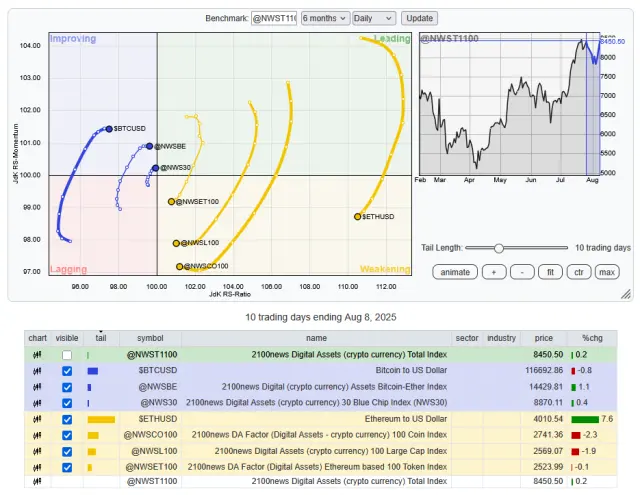Click the ctr center button

click(579, 272)
